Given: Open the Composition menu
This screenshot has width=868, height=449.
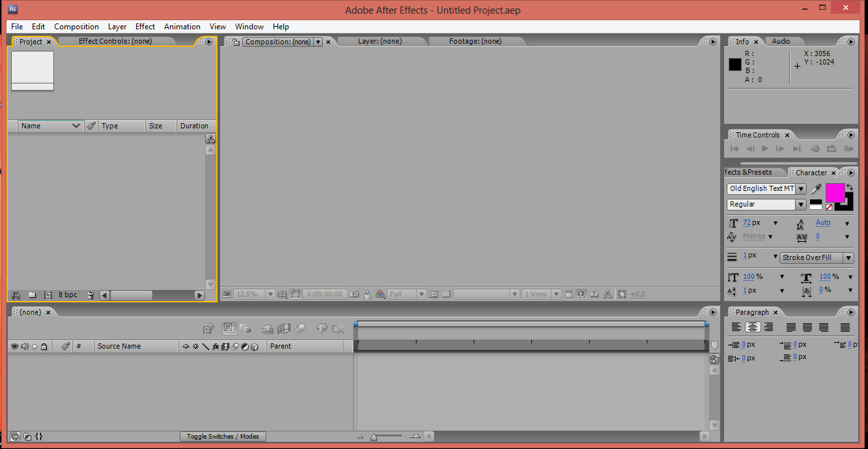Looking at the screenshot, I should coord(77,27).
